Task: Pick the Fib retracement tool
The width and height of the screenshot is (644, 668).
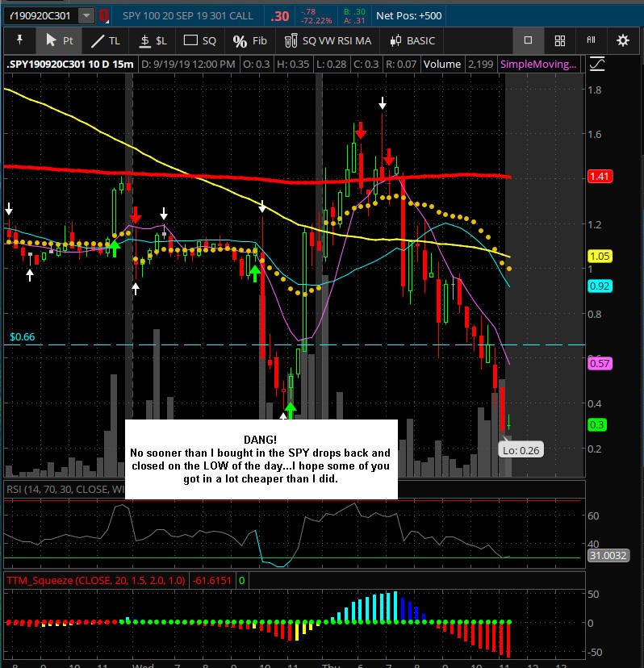Action: [249, 41]
